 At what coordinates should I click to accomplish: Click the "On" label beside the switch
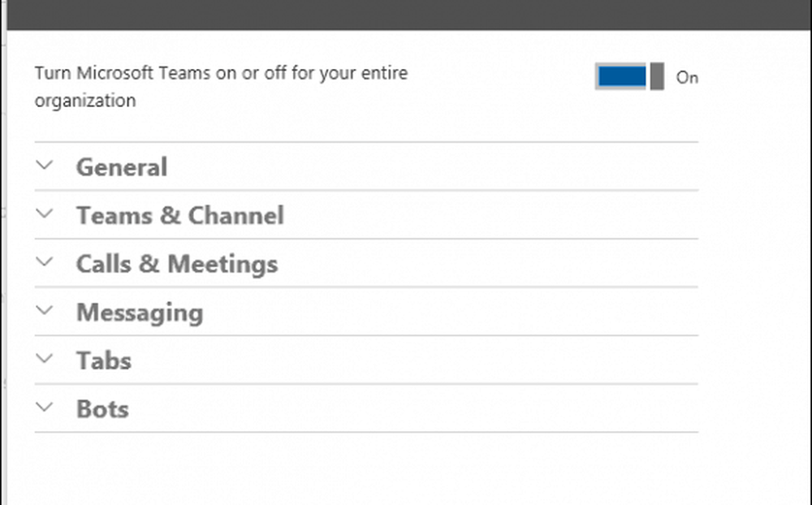(x=687, y=78)
